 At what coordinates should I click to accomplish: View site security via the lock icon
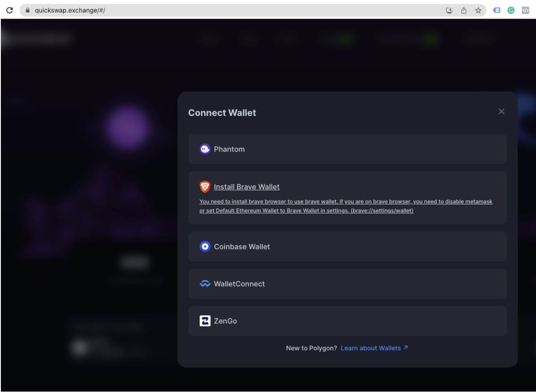coord(28,10)
